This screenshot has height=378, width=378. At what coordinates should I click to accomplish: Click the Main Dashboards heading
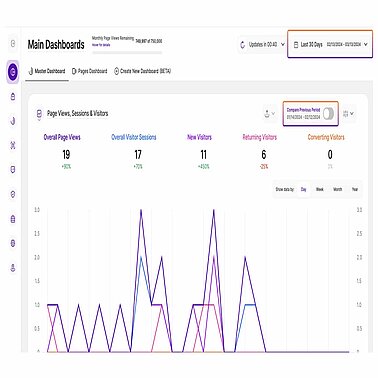tap(56, 44)
